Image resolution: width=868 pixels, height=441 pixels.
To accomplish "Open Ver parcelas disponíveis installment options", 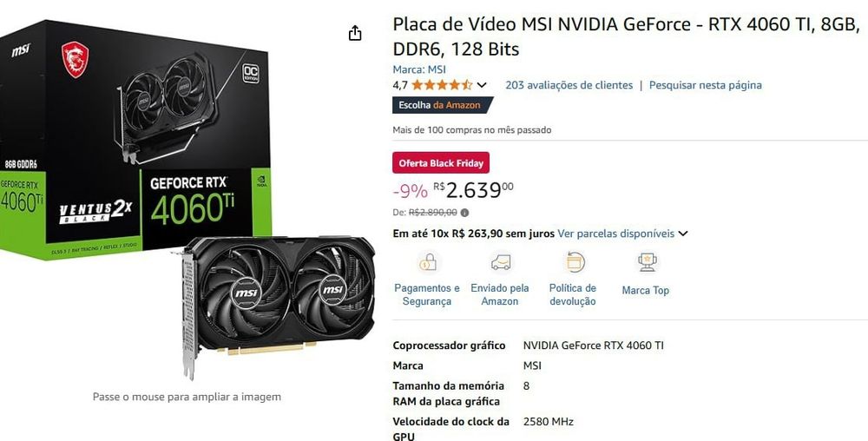I will coord(615,234).
